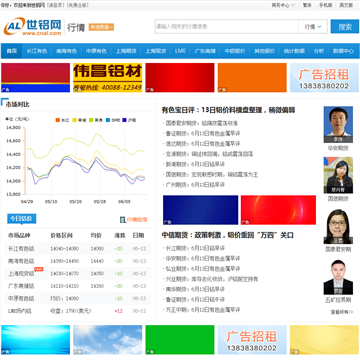The image size is (360, 360).
Task: Open the 中信期货 政策刺激 headline article
Action: coord(228,235)
